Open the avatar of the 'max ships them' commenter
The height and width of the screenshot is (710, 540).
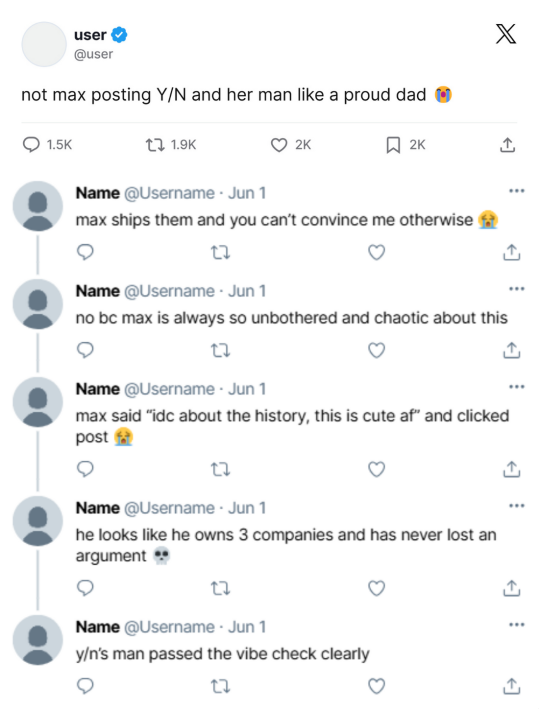38,206
